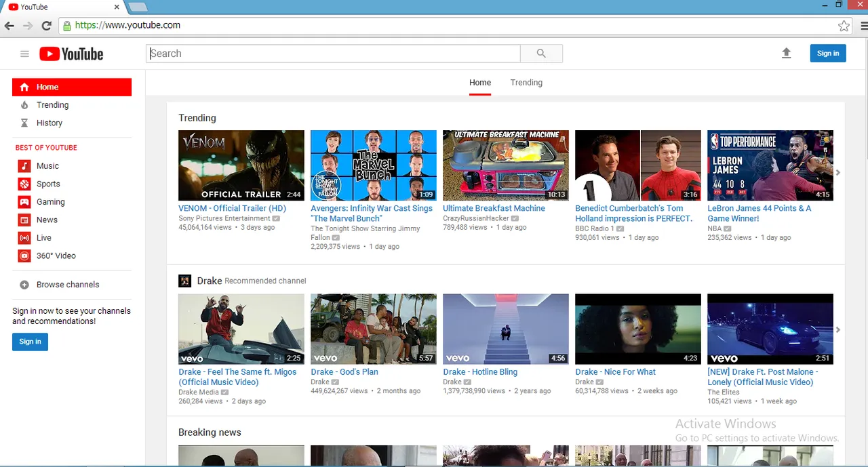Play the Hotline Bling thumbnail
Image resolution: width=868 pixels, height=467 pixels.
coord(506,329)
